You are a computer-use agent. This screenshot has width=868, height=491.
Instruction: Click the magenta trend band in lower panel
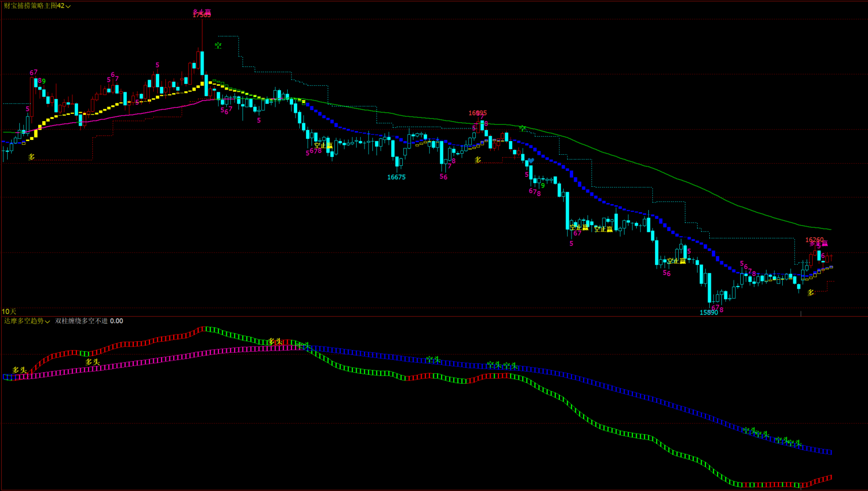point(166,358)
